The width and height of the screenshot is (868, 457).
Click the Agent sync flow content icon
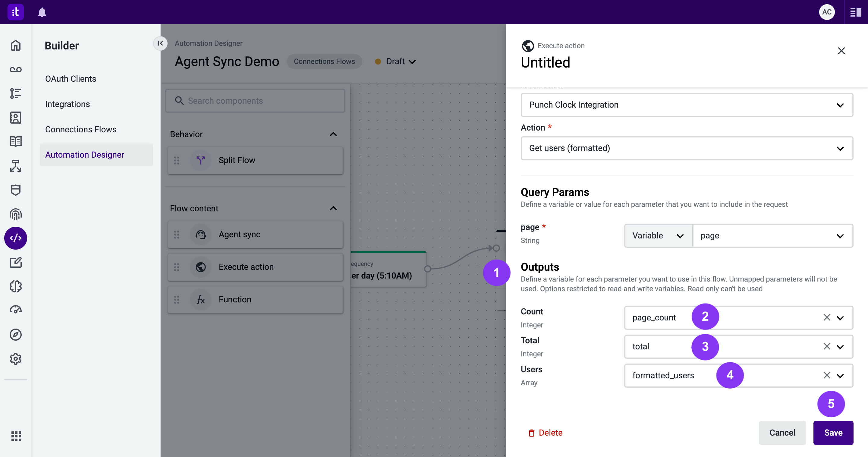pyautogui.click(x=201, y=234)
